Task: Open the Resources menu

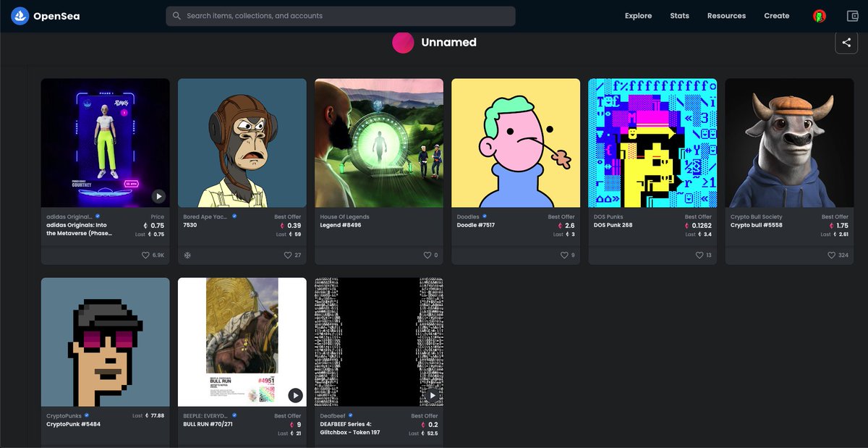Action: point(726,16)
